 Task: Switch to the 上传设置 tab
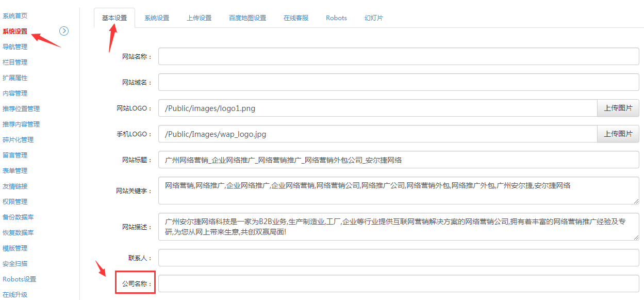coord(199,18)
